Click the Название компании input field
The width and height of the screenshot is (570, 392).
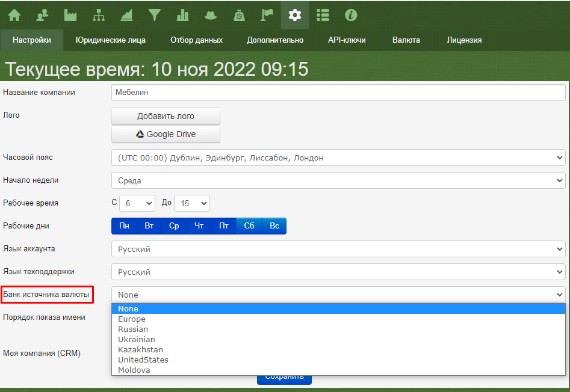point(338,93)
